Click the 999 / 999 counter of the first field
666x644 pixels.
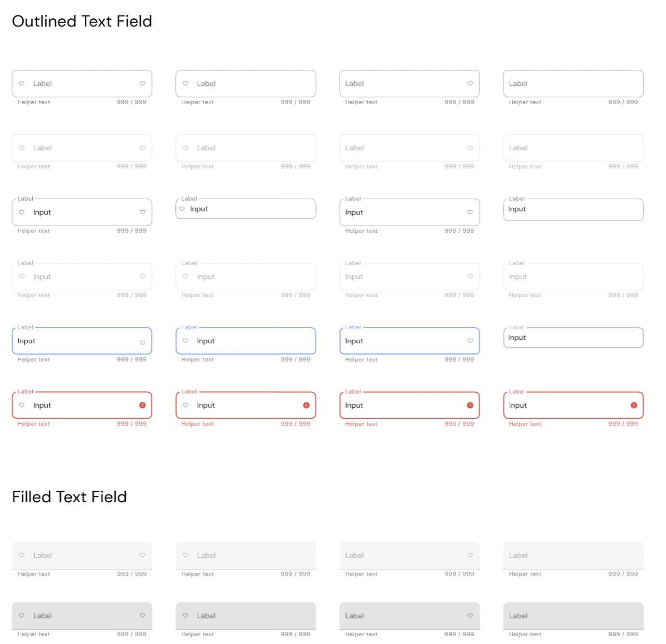pos(132,102)
